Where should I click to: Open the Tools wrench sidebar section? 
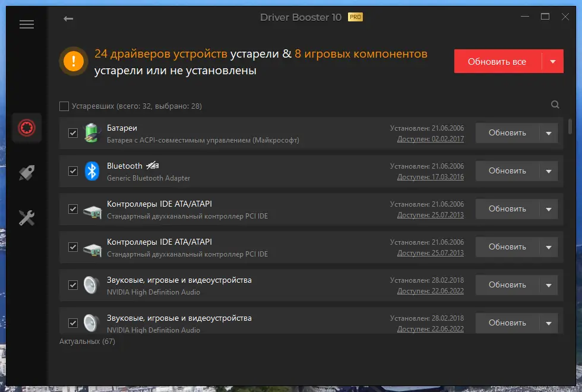[27, 218]
